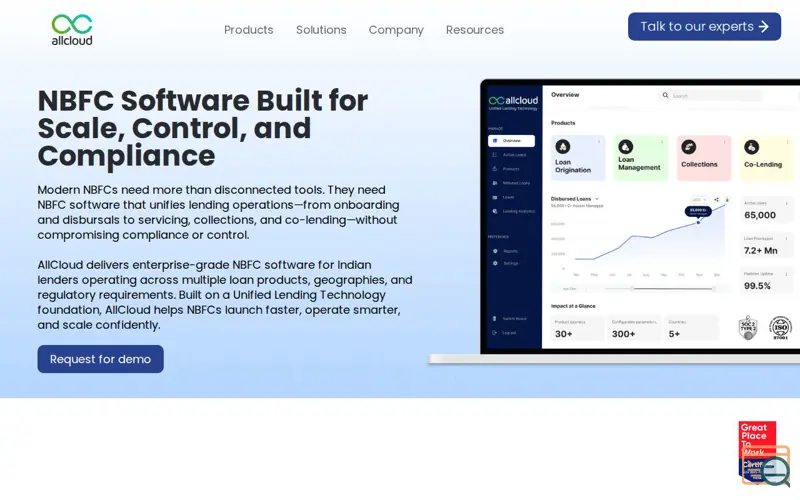Select Overview in the dashboard sidebar
Screen dimensions: 800x500
(511, 141)
